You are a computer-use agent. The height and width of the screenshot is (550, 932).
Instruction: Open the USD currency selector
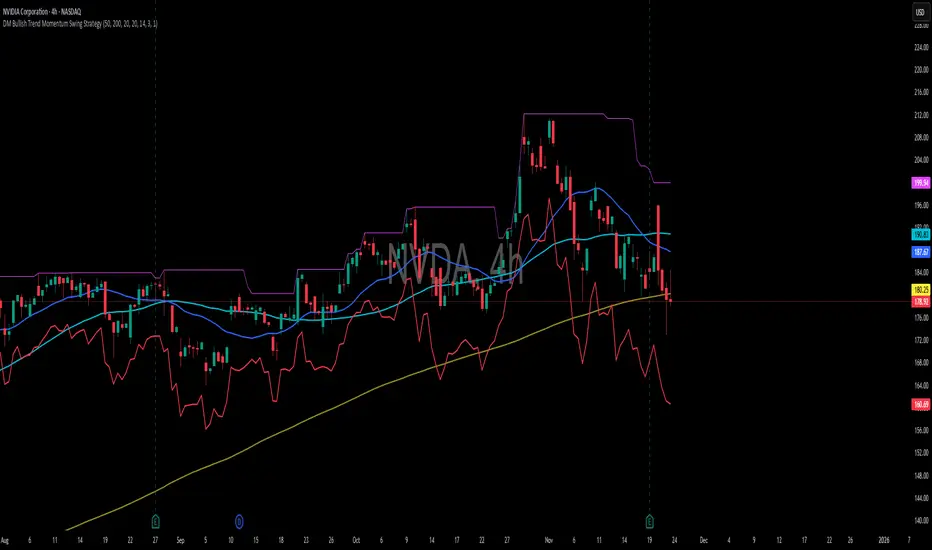tap(921, 12)
